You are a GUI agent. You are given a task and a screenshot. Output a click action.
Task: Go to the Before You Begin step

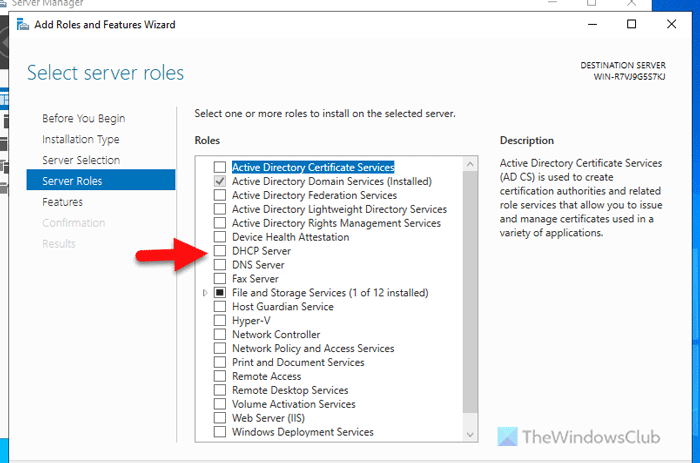[83, 118]
